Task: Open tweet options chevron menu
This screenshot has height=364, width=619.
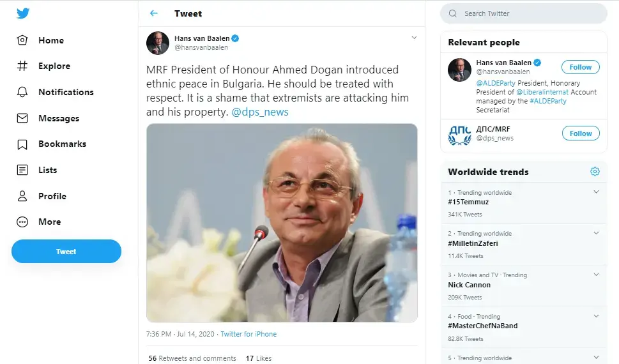Action: [414, 38]
